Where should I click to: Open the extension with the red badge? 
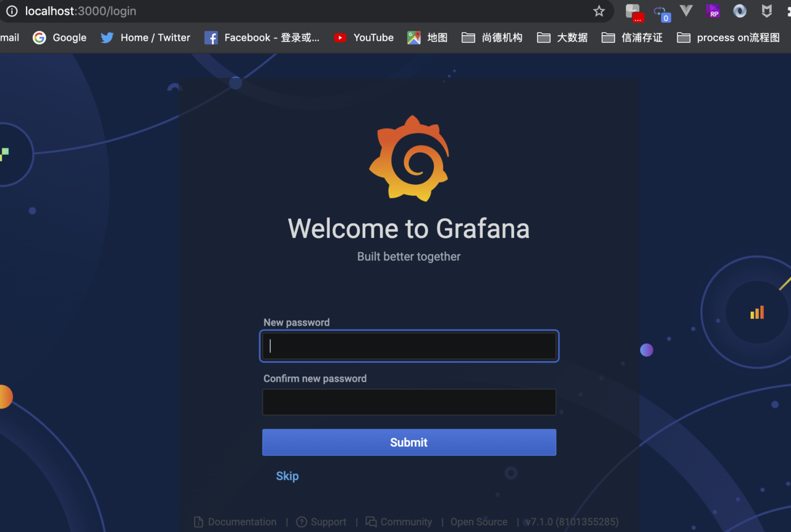(x=633, y=12)
